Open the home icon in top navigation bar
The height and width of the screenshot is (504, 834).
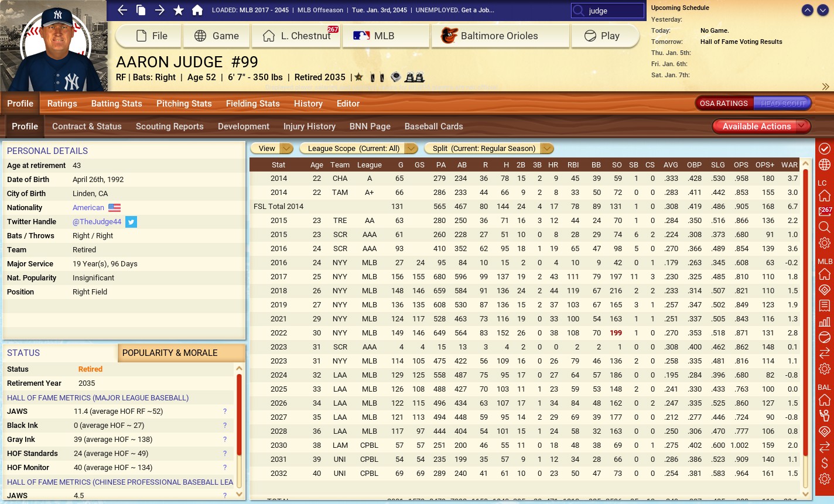click(x=197, y=10)
